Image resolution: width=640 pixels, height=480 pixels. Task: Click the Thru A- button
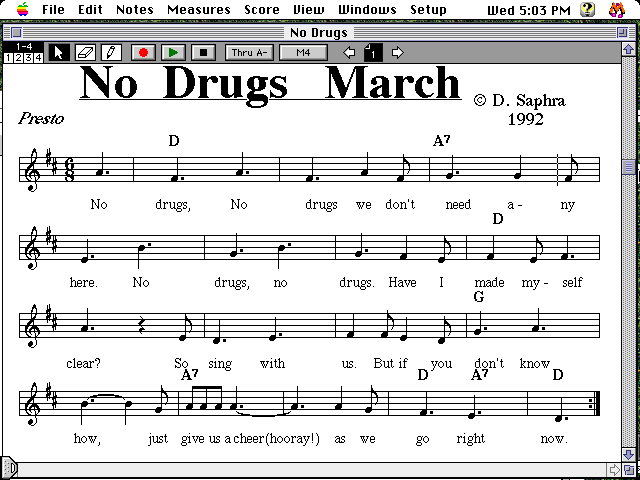249,53
